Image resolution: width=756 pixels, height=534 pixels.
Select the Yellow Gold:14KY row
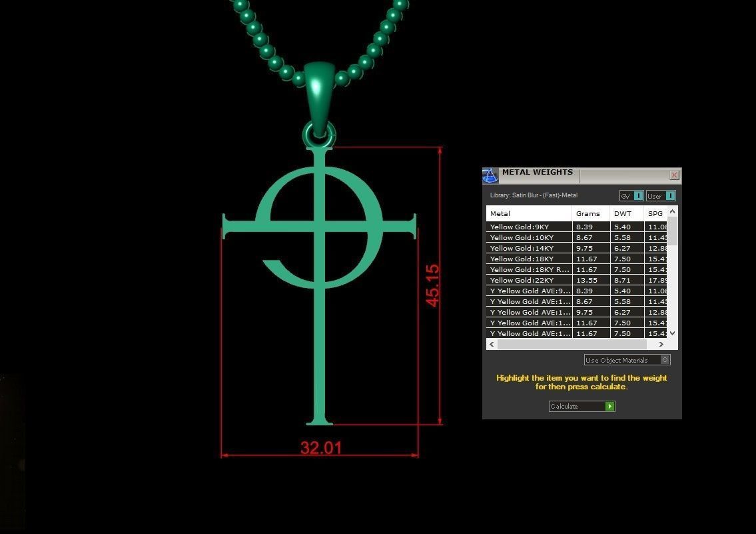tap(577, 248)
